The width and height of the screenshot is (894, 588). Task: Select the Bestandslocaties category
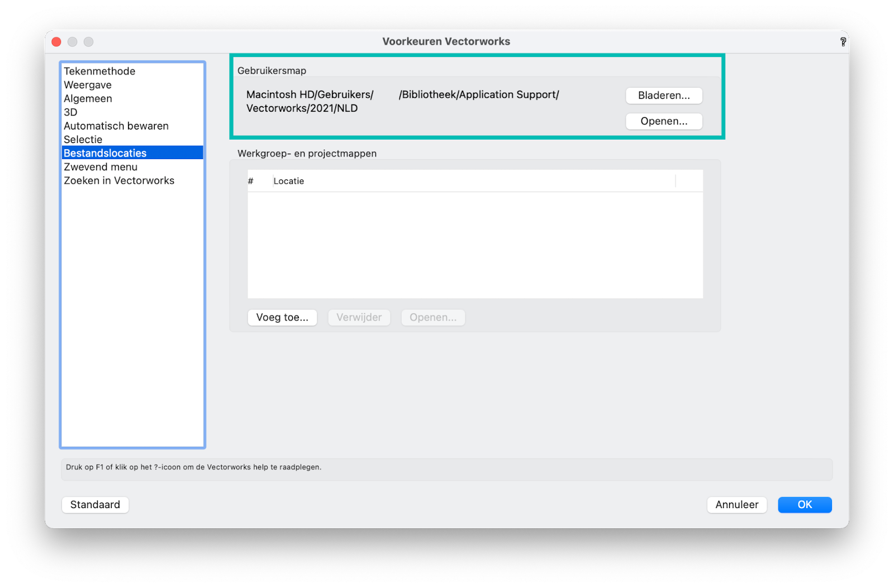tap(132, 153)
